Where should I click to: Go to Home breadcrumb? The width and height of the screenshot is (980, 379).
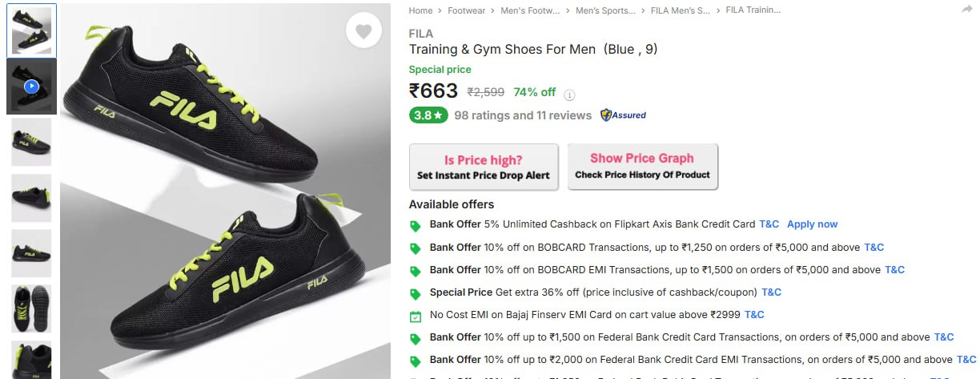click(x=420, y=10)
